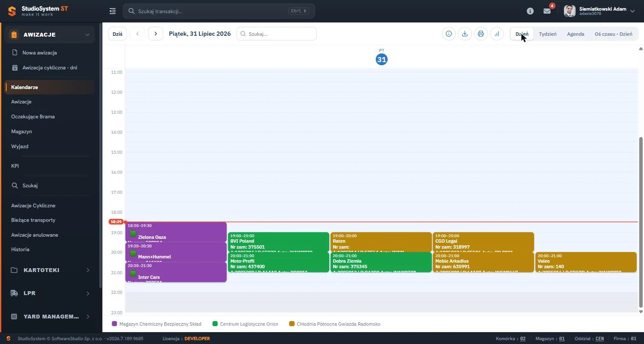
Task: Switch to the Dzień view tab
Action: click(x=522, y=34)
